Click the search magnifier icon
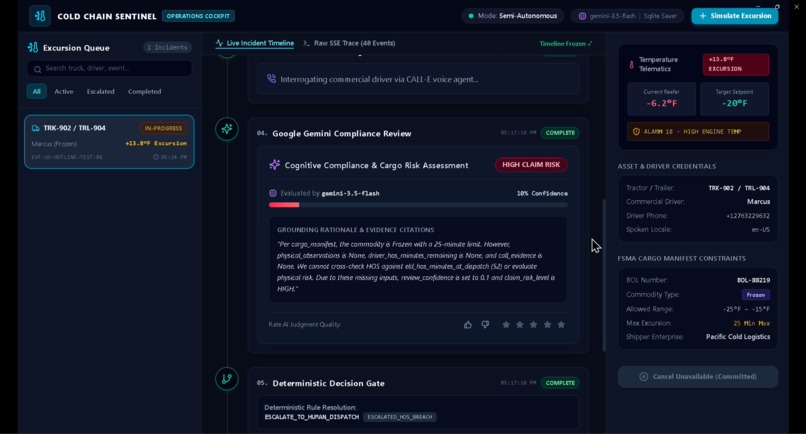The width and height of the screenshot is (806, 434). pos(38,69)
